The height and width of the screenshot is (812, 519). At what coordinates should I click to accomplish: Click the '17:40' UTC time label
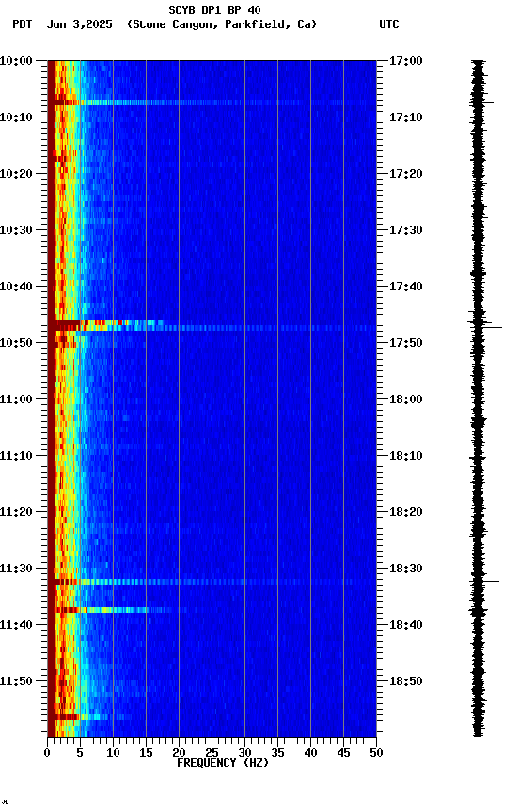406,287
